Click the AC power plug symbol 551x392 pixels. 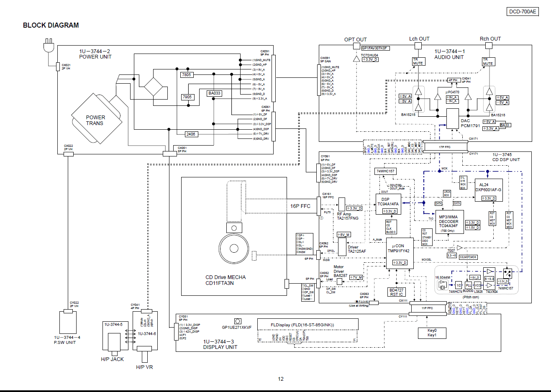coord(49,45)
